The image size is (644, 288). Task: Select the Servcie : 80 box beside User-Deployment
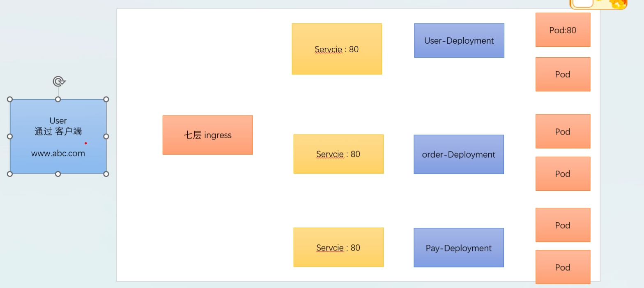pos(337,49)
